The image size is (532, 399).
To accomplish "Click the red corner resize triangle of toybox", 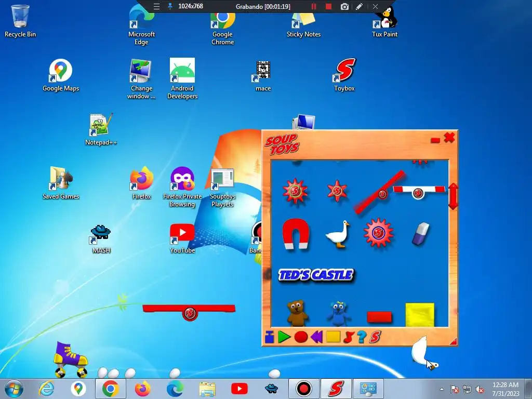I will pos(453,342).
